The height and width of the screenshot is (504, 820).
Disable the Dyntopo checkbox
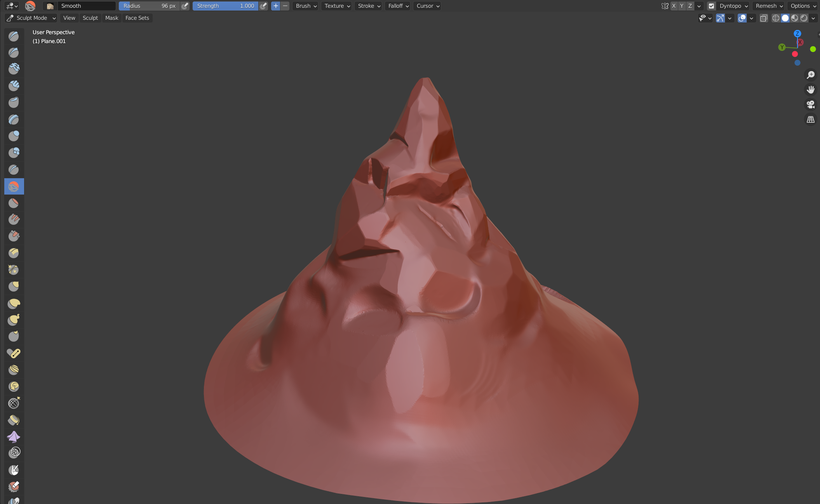point(711,6)
